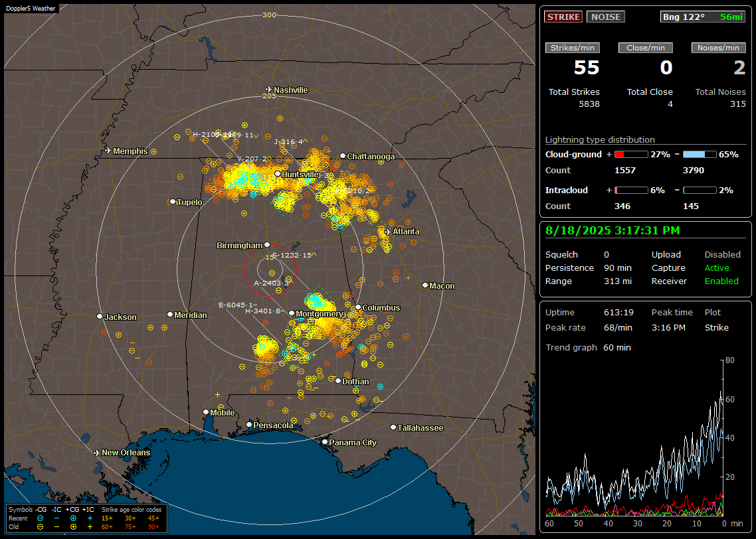This screenshot has height=539, width=756.
Task: Click the Meridian city marker dot
Action: pyautogui.click(x=169, y=315)
